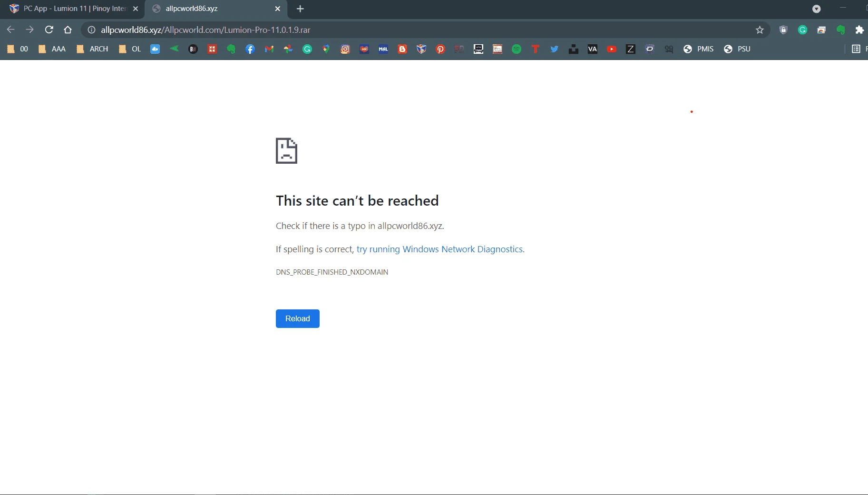Screen dimensions: 868x495
Task: Open the Google Photos bookmark
Action: (x=288, y=49)
